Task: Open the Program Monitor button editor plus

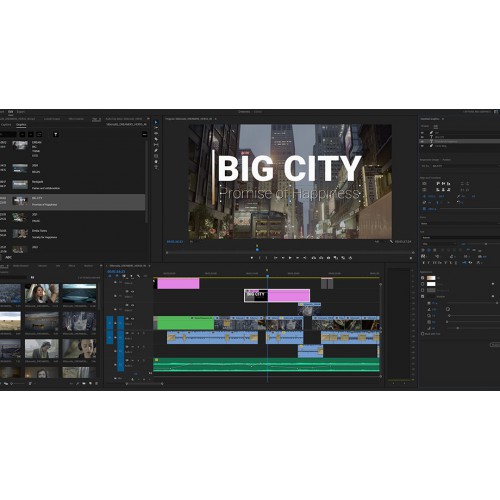Action: pyautogui.click(x=411, y=258)
